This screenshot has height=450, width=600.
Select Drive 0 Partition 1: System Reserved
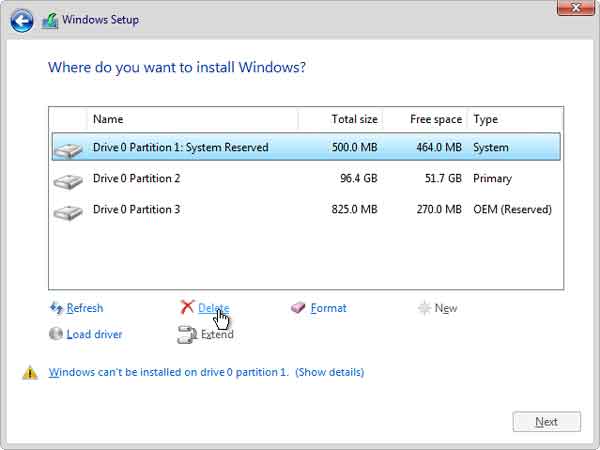click(306, 147)
